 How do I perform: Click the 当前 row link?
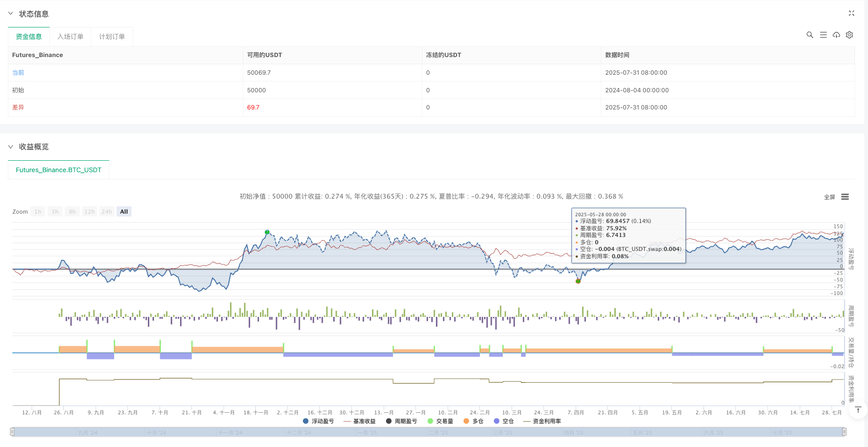18,73
